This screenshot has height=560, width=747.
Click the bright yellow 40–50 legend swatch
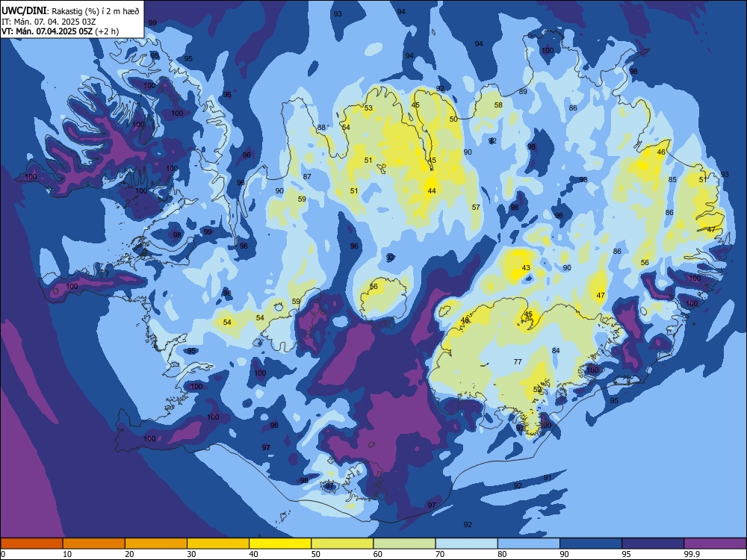280,544
